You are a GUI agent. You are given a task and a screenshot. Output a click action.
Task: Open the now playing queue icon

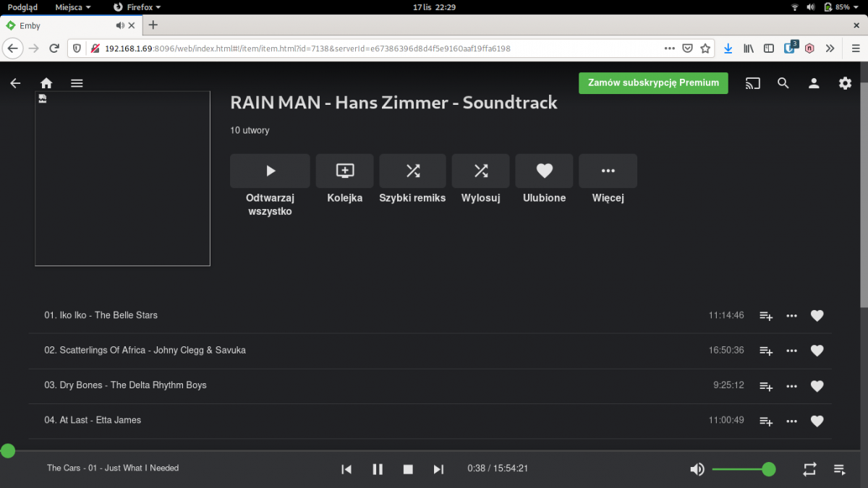click(x=840, y=469)
